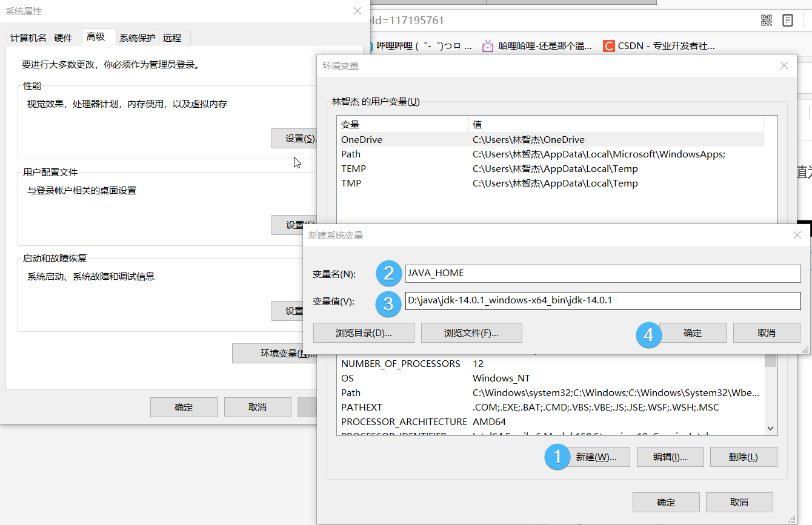
Task: Confirm new system variable with 确定
Action: pyautogui.click(x=693, y=332)
